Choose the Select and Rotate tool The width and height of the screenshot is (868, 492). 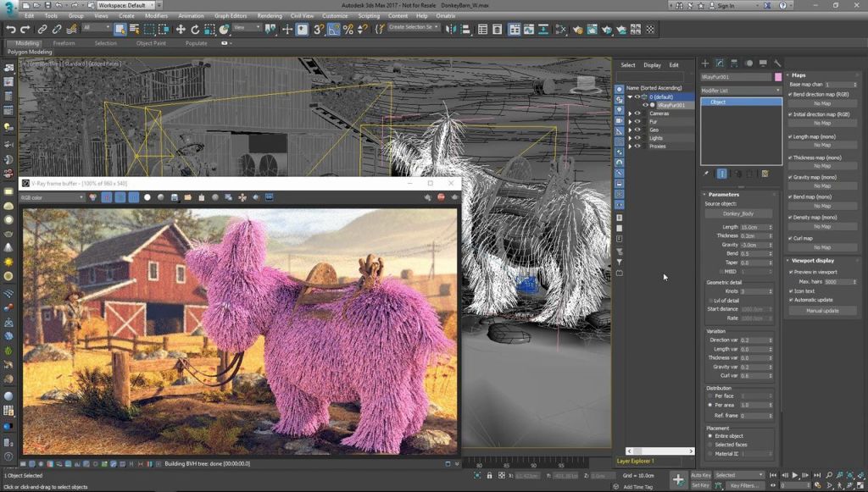[195, 30]
